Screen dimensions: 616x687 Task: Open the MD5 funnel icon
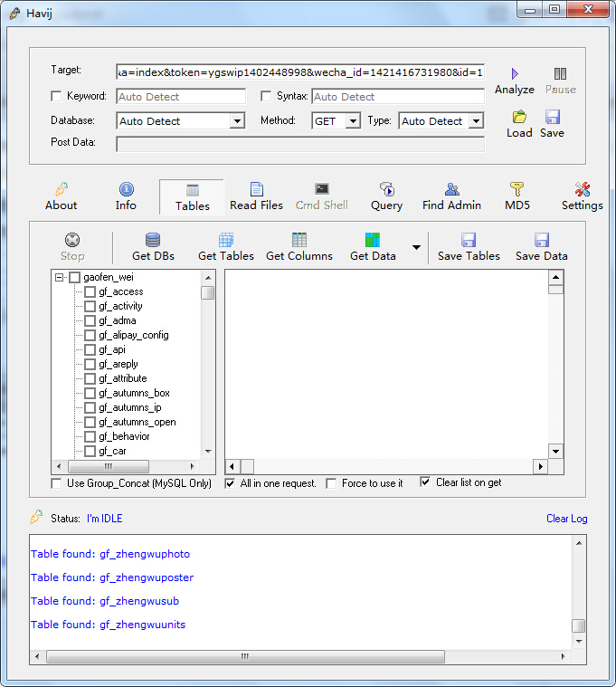pos(517,189)
